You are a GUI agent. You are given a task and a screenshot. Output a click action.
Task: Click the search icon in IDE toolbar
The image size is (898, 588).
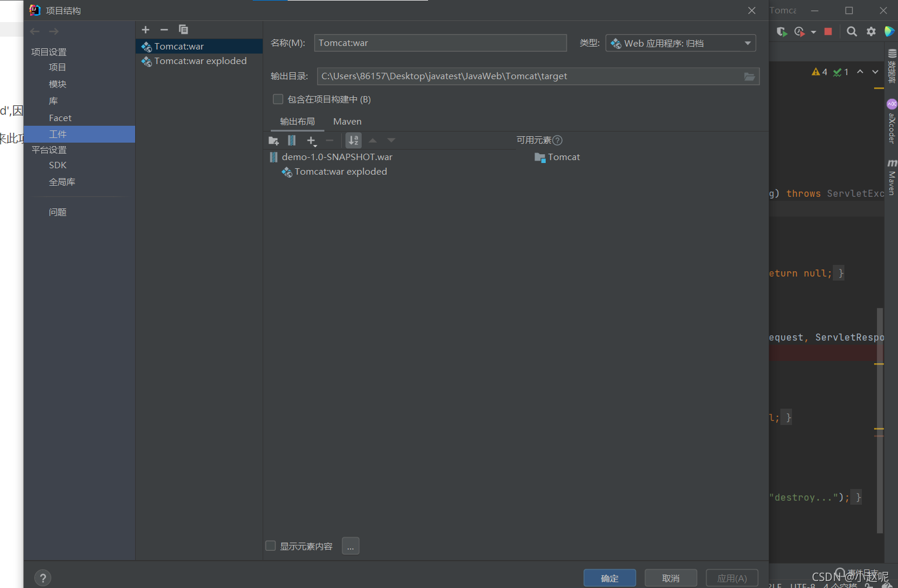coord(851,31)
